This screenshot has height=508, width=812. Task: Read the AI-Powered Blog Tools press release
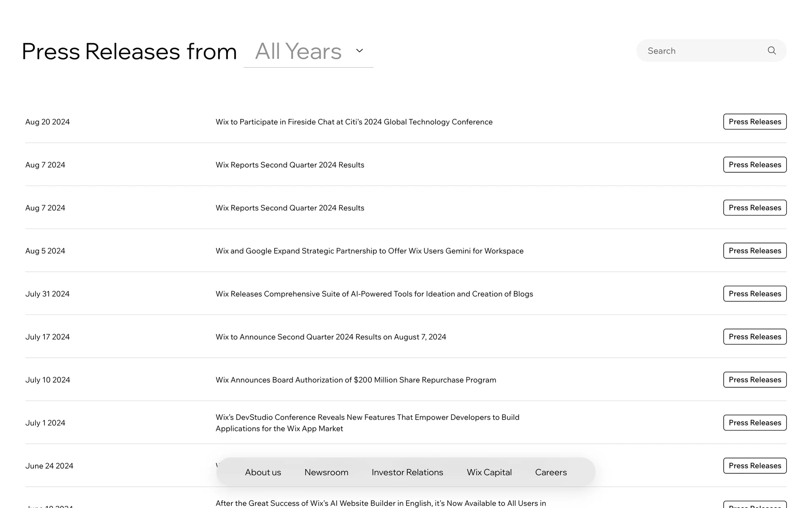tap(374, 294)
